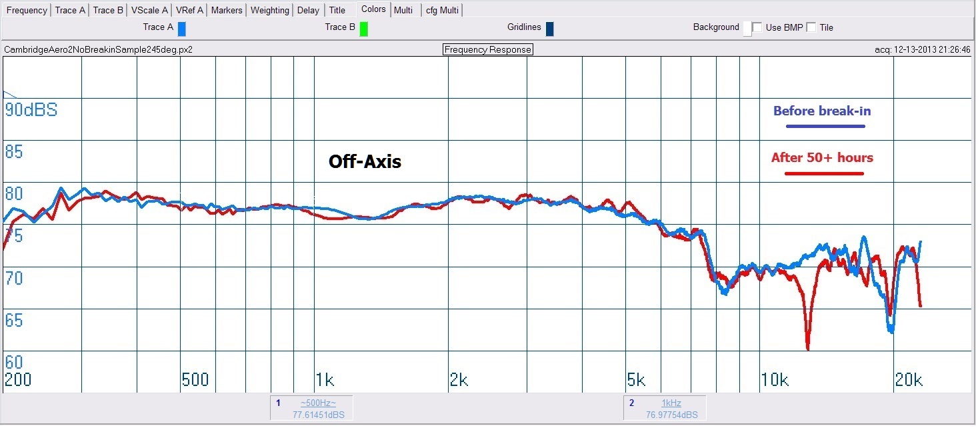Switch to the Trace A tab

click(x=70, y=10)
